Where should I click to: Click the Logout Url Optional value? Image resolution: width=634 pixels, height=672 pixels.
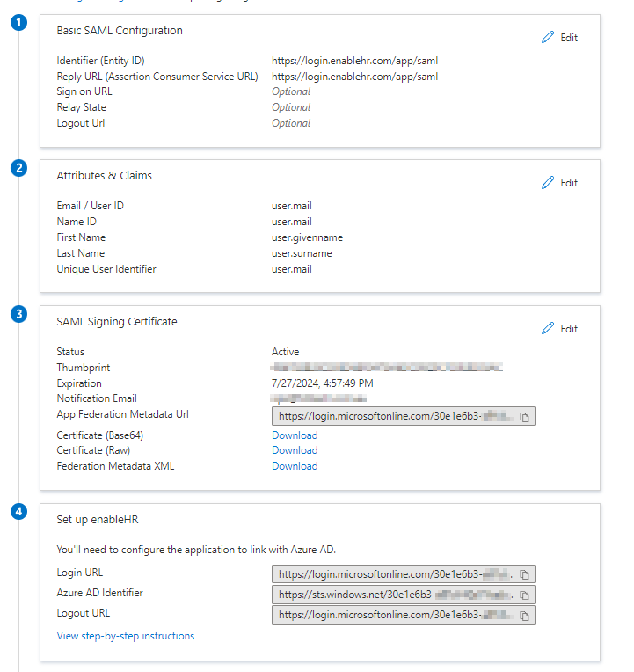tap(291, 123)
